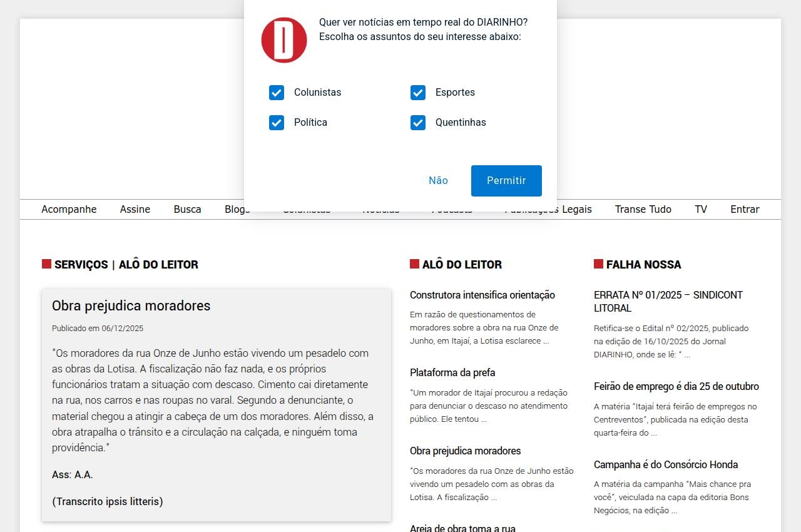Click the Obra prejudica moradores main headline
This screenshot has width=801, height=532.
(x=131, y=306)
